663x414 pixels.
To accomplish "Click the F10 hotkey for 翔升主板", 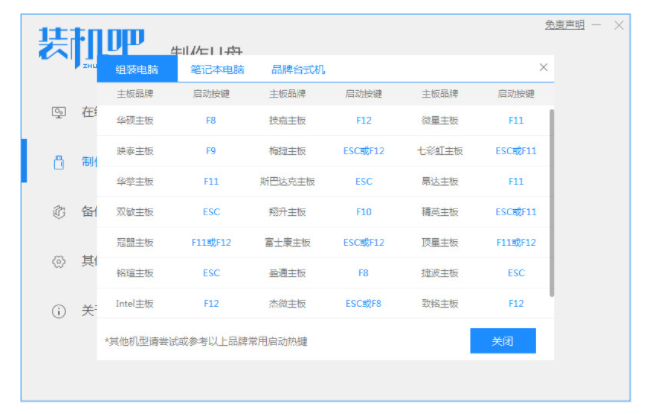I will (364, 212).
